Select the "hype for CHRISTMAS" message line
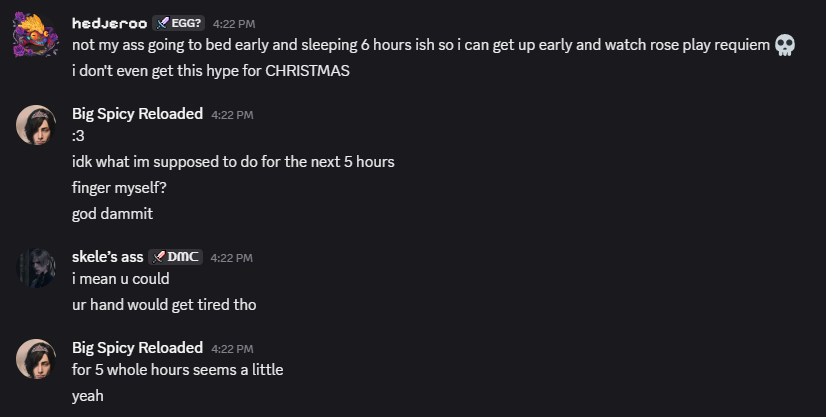This screenshot has height=417, width=826. (x=210, y=70)
